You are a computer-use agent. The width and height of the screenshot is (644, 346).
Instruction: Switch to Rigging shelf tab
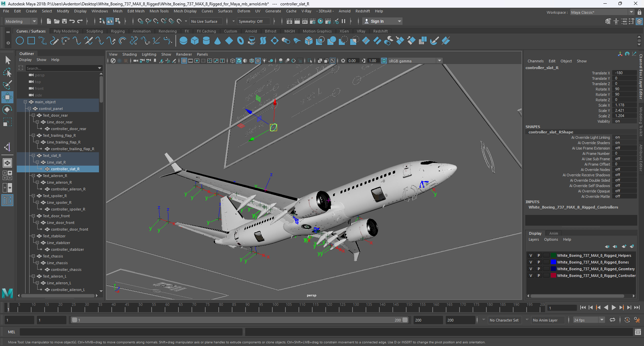pos(118,31)
